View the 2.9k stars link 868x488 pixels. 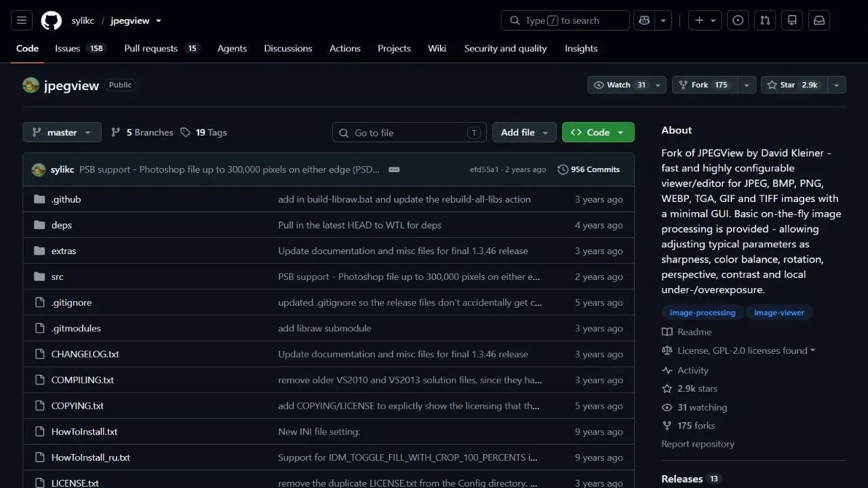pyautogui.click(x=690, y=388)
